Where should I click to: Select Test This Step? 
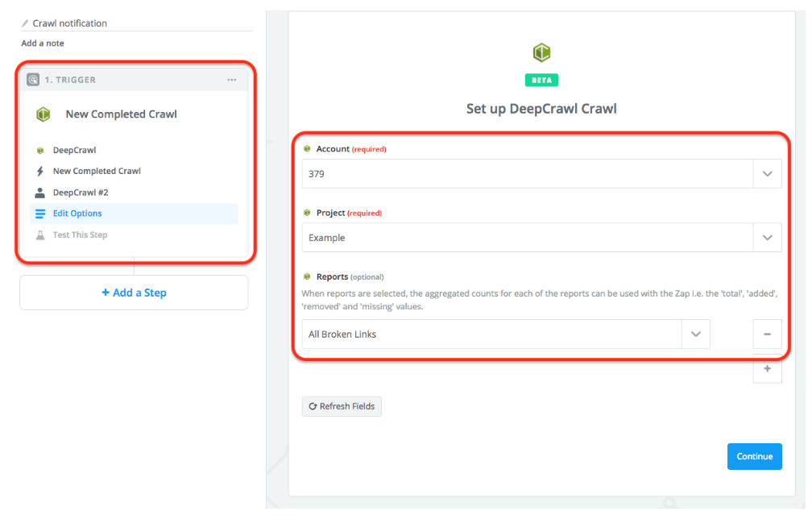click(79, 235)
